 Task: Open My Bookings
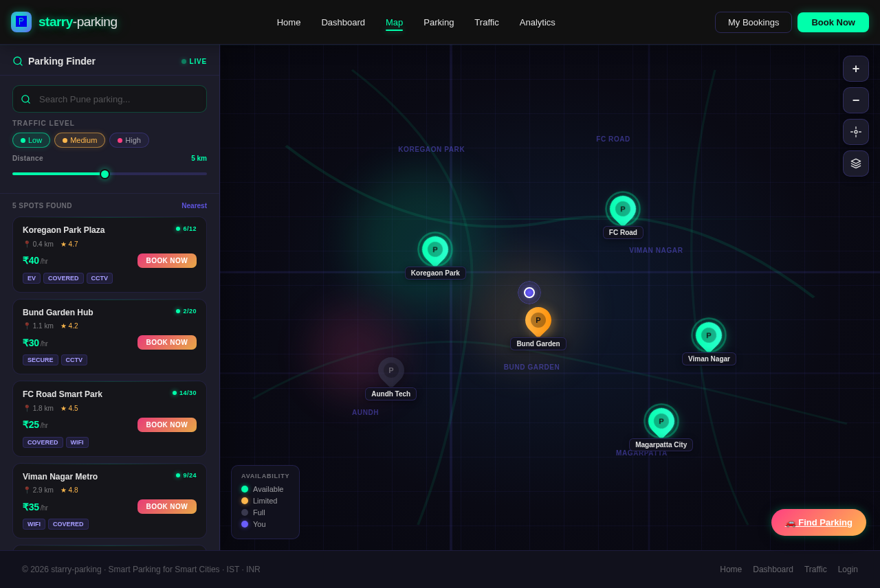tap(753, 22)
